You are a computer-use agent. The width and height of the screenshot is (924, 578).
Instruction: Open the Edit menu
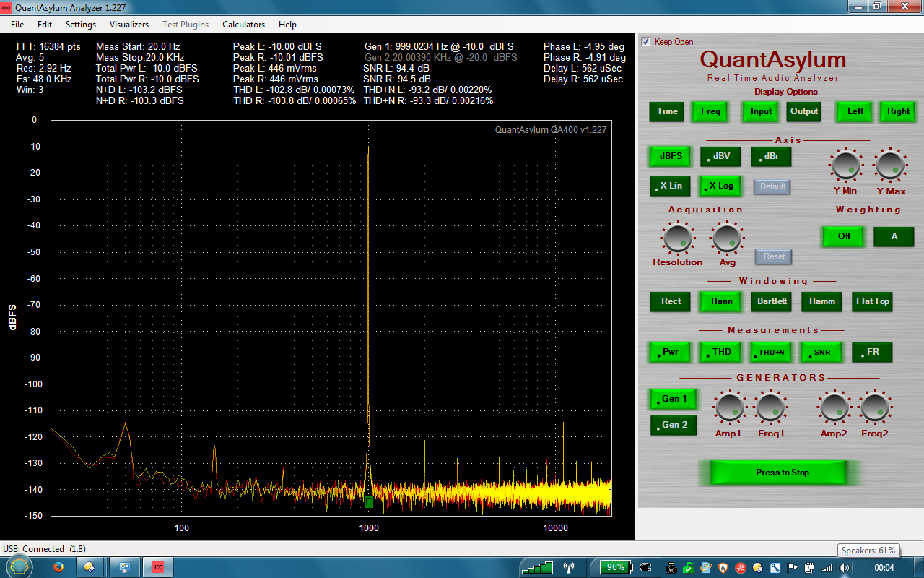(x=45, y=25)
